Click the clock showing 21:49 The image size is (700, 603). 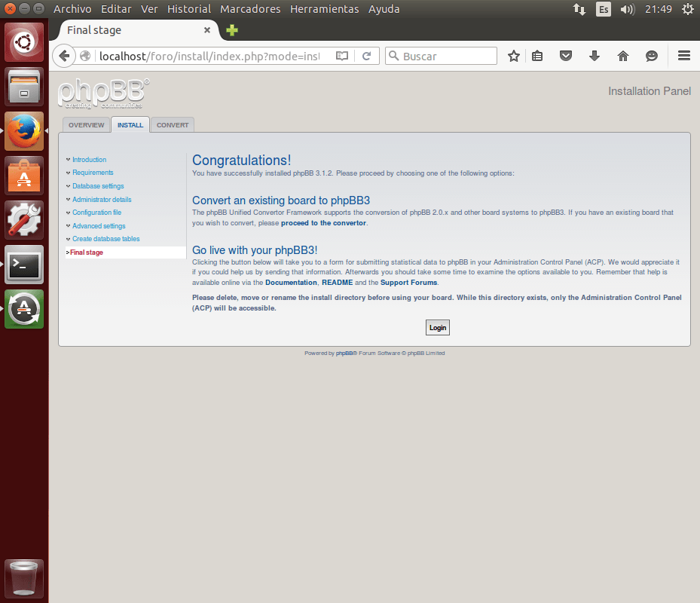pyautogui.click(x=658, y=9)
